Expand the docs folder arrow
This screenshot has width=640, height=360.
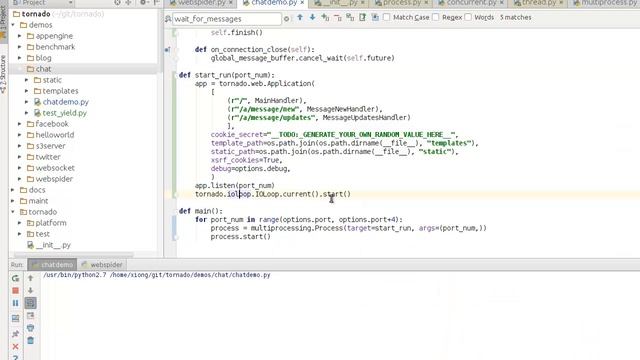pos(13,190)
